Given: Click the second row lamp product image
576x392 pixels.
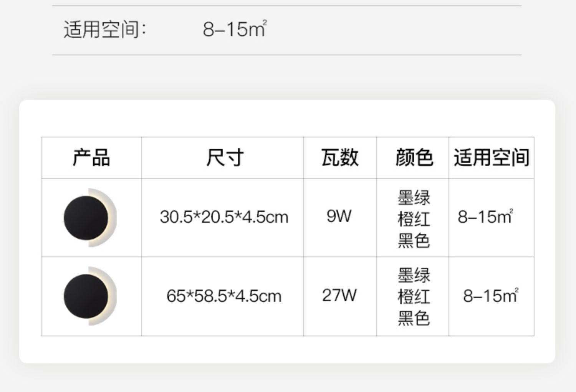Looking at the screenshot, I should pos(90,296).
